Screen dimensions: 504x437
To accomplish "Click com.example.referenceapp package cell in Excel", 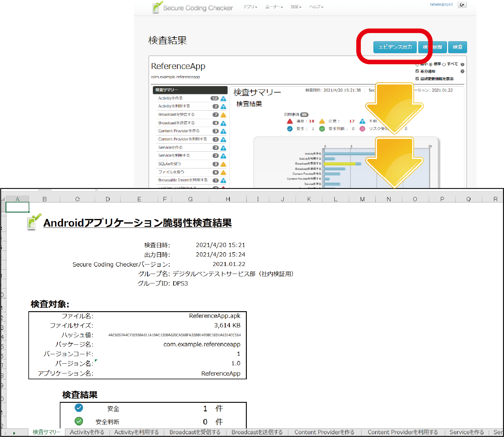I will click(202, 344).
